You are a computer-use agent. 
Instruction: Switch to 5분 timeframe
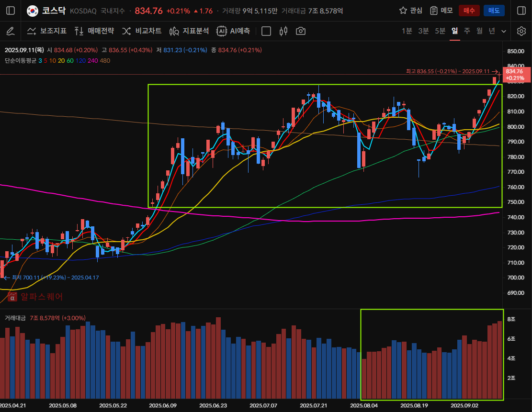440,31
